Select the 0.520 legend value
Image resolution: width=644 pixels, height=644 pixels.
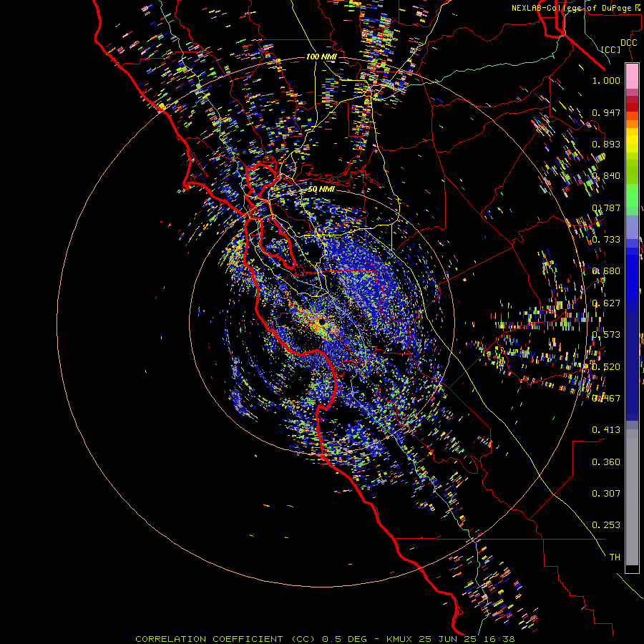606,367
